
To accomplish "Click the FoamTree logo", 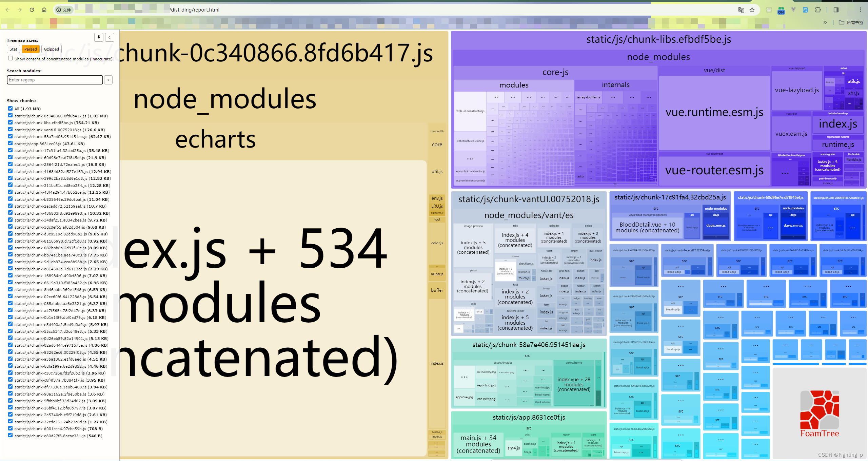I will coord(820,414).
